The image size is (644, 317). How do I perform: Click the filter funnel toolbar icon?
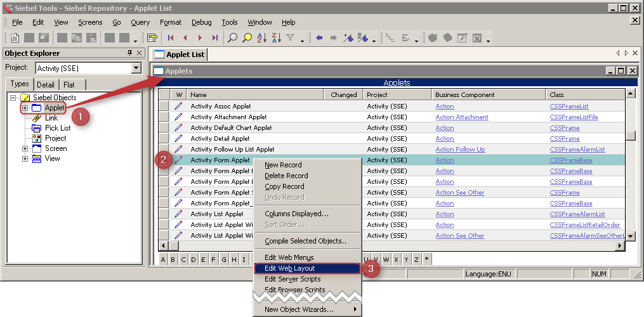tap(291, 38)
